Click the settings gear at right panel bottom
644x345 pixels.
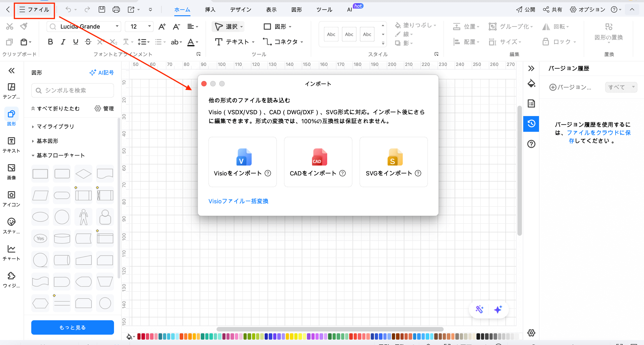pyautogui.click(x=531, y=333)
